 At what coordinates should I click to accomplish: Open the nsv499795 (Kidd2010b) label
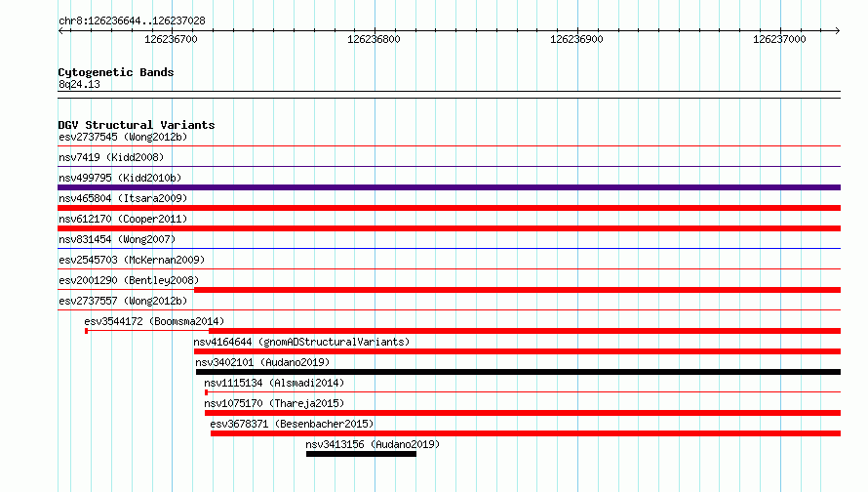(x=120, y=178)
